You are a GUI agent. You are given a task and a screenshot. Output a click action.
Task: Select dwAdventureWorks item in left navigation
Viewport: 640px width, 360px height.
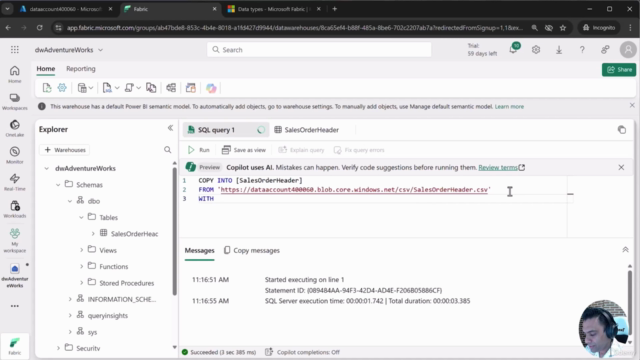point(15,276)
